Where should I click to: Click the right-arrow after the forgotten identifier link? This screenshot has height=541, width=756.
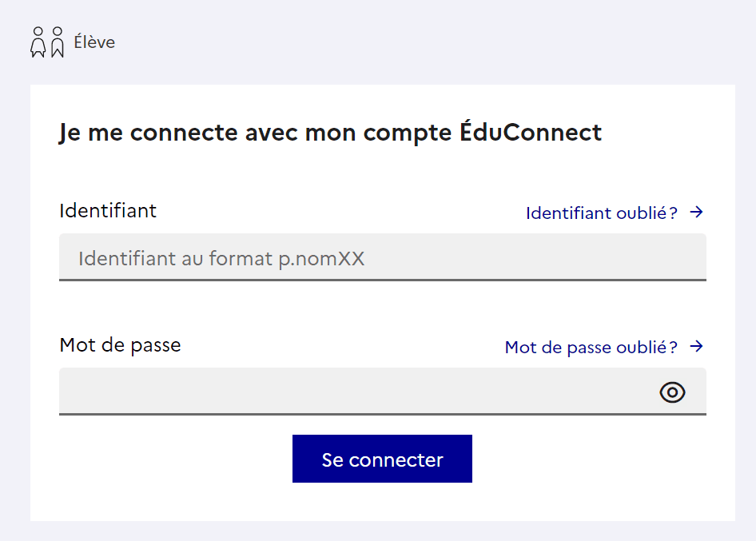(x=697, y=212)
